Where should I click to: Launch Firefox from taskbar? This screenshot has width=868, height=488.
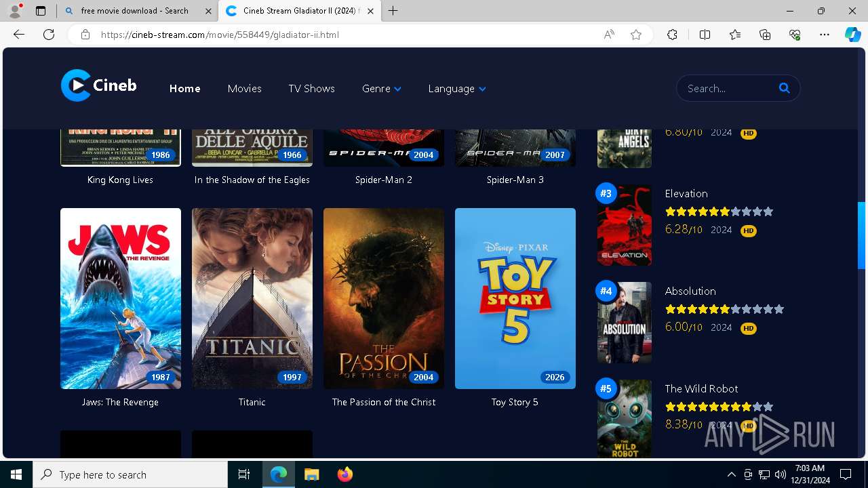344,474
